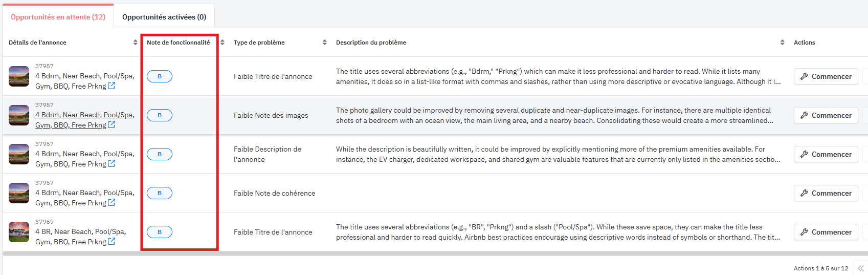
Task: Click B grade badge in first row
Action: 160,76
